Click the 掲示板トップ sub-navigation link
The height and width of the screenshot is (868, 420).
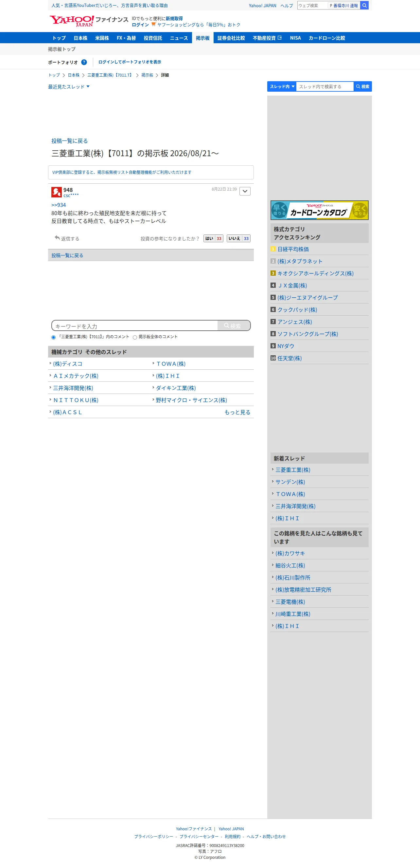(x=62, y=49)
